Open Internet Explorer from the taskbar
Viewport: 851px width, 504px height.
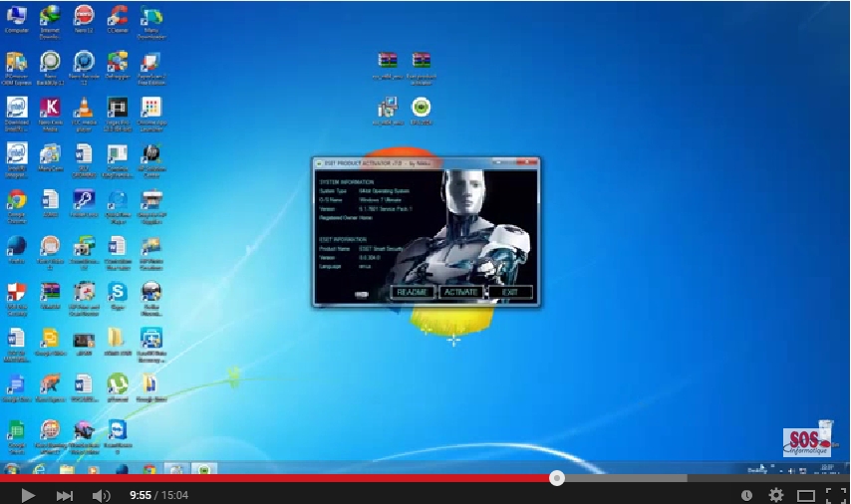pos(39,469)
